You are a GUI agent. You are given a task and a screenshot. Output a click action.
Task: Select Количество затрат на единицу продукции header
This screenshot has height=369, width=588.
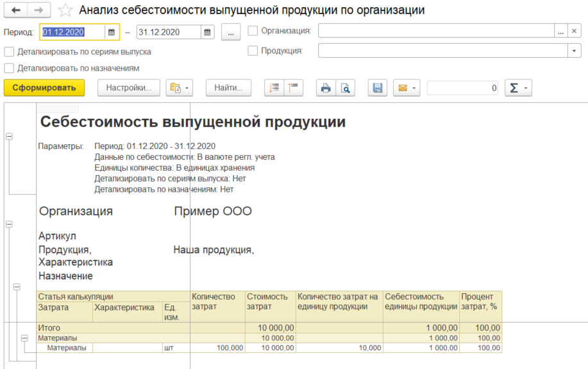(339, 306)
